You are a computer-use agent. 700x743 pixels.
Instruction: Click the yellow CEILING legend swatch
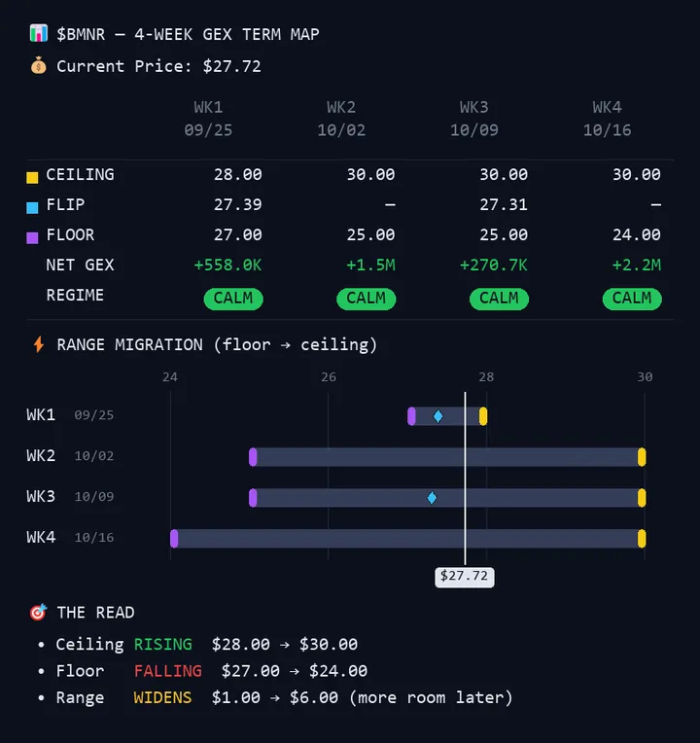pyautogui.click(x=32, y=178)
